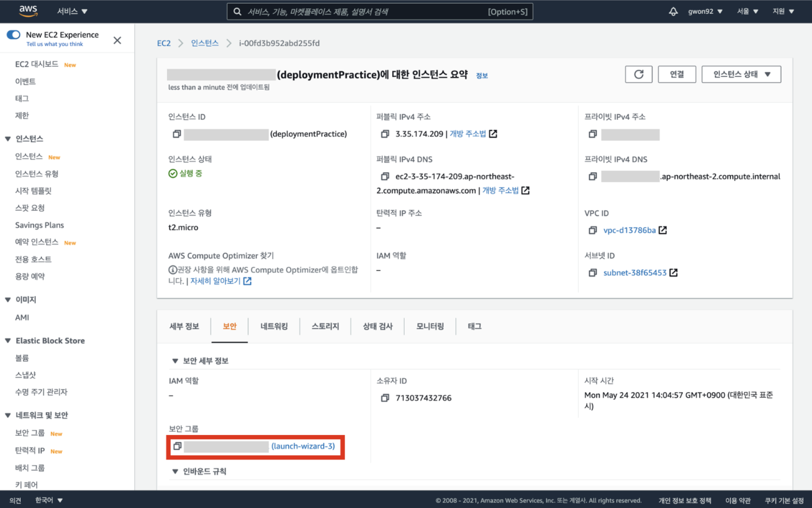Switch to the 태그 tab
This screenshot has width=812, height=508.
point(475,326)
